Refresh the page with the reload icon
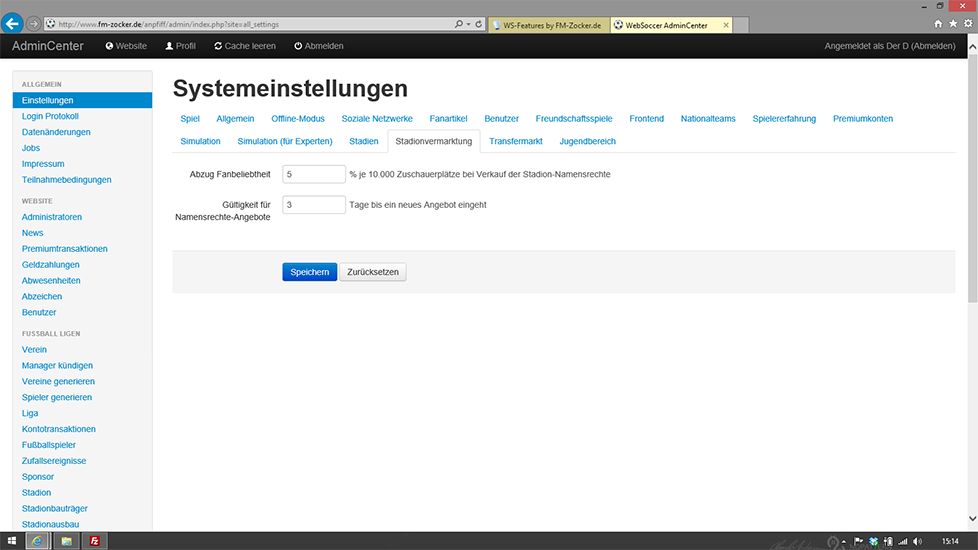 (x=479, y=24)
